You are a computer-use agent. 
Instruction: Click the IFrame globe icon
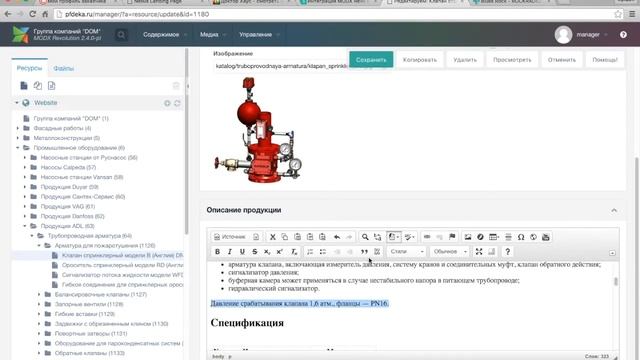coord(533,237)
